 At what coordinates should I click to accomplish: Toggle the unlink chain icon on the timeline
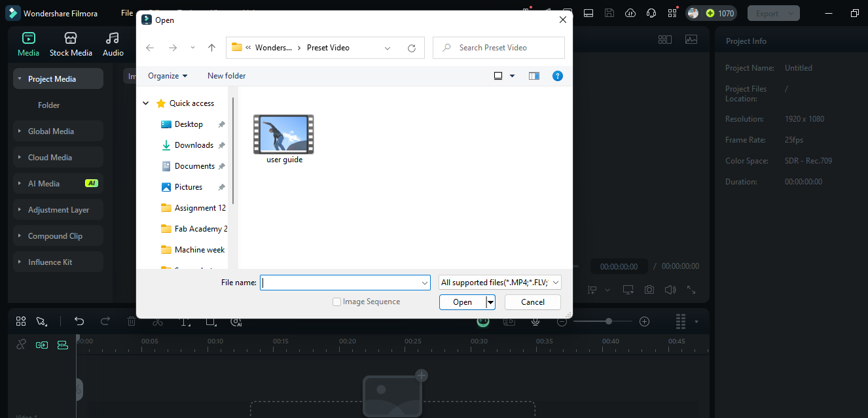tap(21, 345)
